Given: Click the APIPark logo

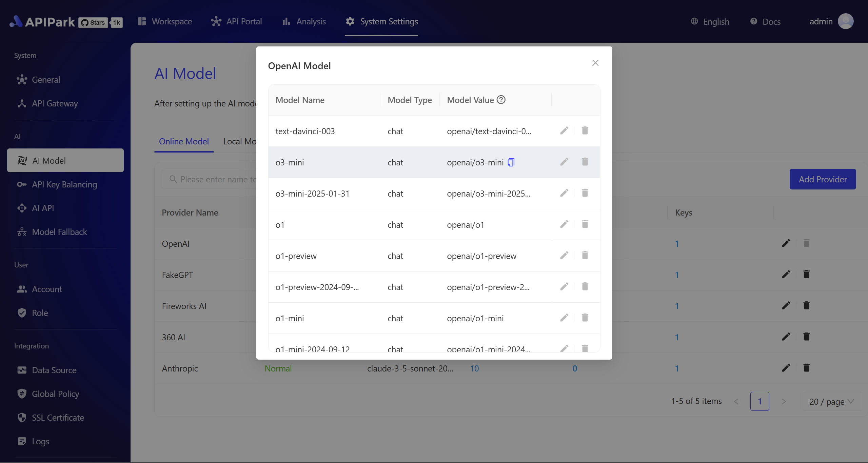Looking at the screenshot, I should [42, 22].
